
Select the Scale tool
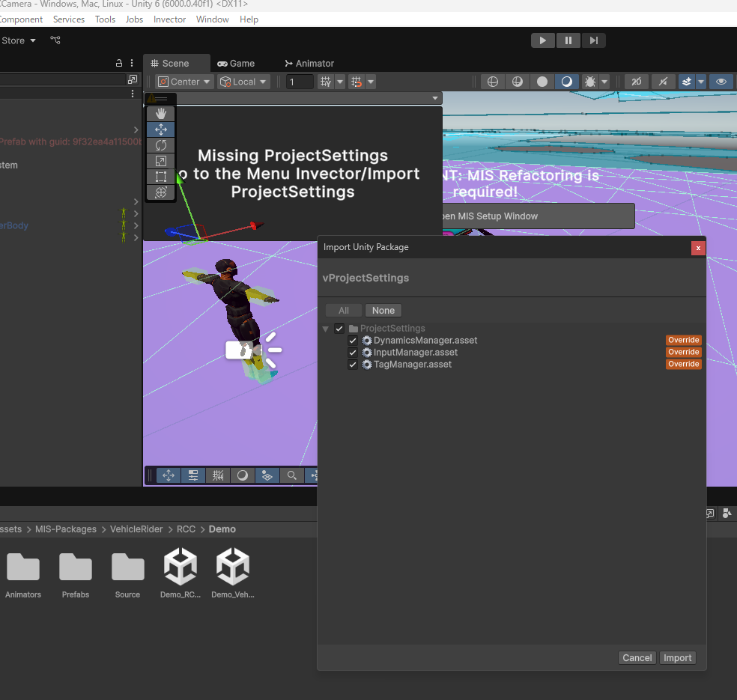coord(160,161)
